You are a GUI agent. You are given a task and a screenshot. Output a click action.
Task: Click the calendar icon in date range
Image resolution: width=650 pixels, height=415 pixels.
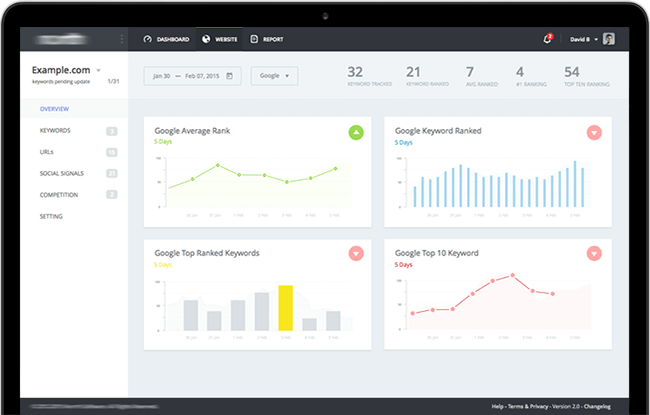230,75
